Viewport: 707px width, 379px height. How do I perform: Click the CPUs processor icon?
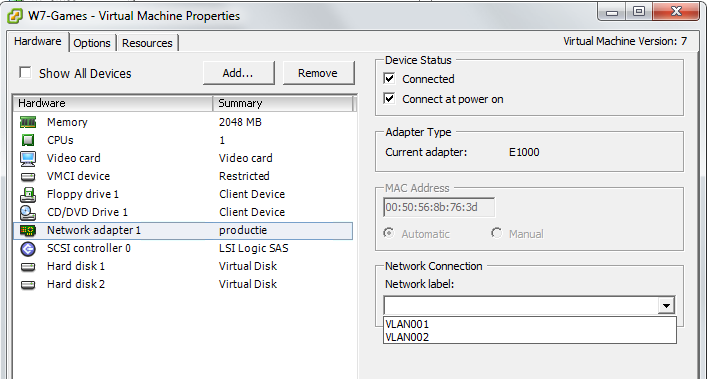pyautogui.click(x=28, y=140)
